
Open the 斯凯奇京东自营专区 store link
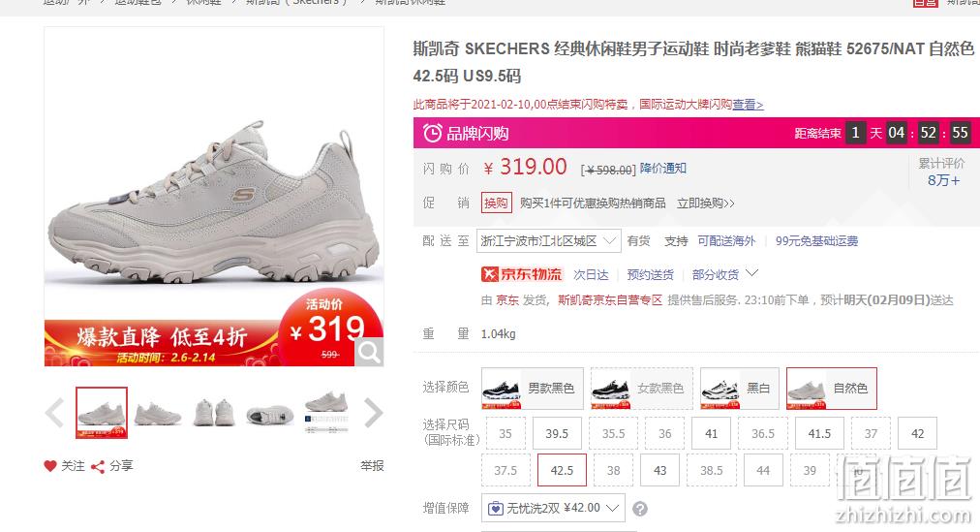(610, 300)
